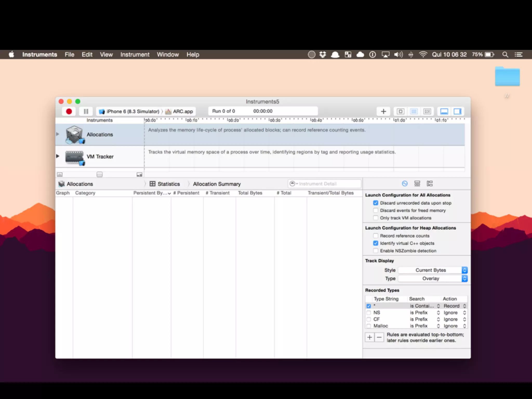Expand the VM Tracker disclosure triangle
Viewport: 532px width, 399px height.
point(58,156)
